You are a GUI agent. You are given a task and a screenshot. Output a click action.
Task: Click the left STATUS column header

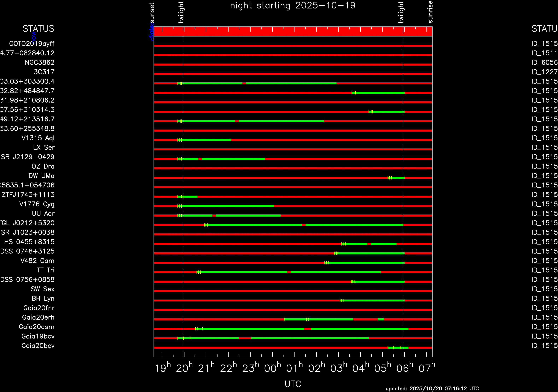click(x=38, y=29)
